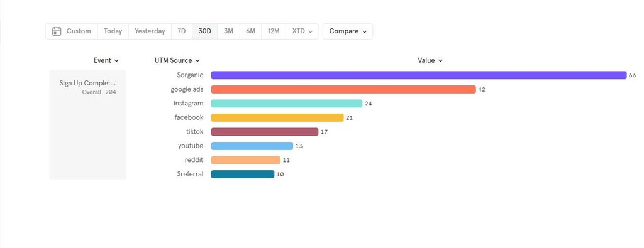Open the Compare dropdown
Viewport: 644px width, 248px height.
pyautogui.click(x=347, y=31)
